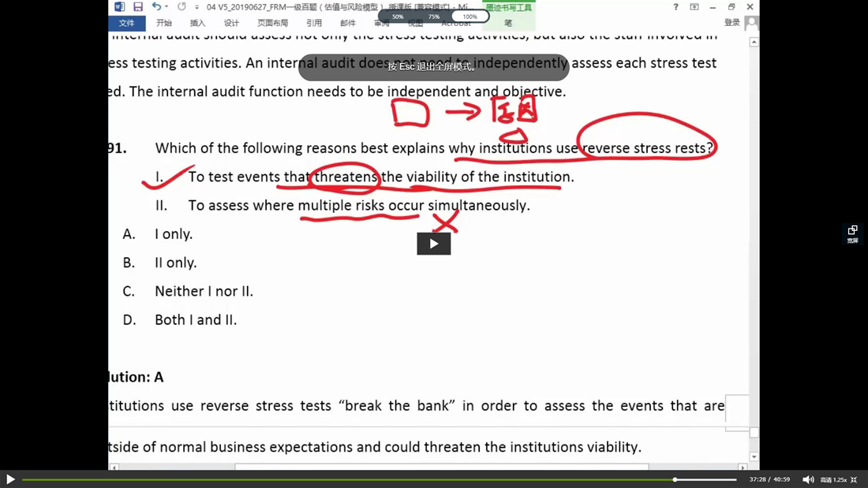Switch to the 设计 ribbon tab
The width and height of the screenshot is (868, 488).
(x=231, y=23)
